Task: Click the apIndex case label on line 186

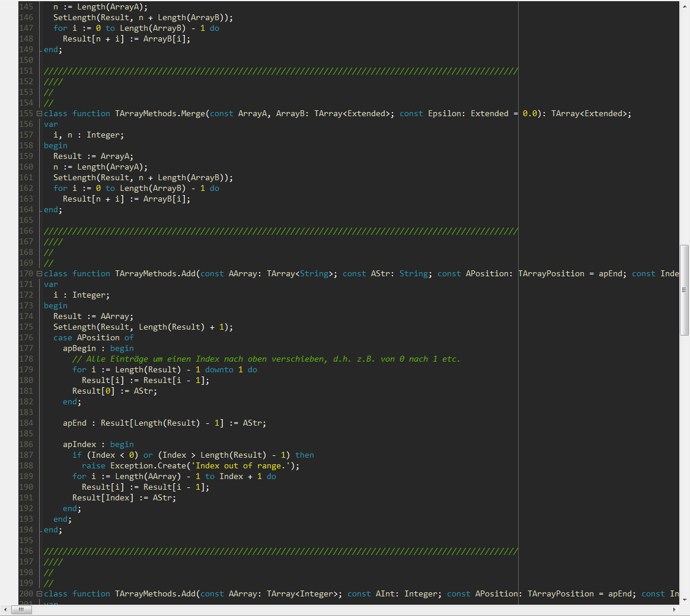Action: click(79, 445)
